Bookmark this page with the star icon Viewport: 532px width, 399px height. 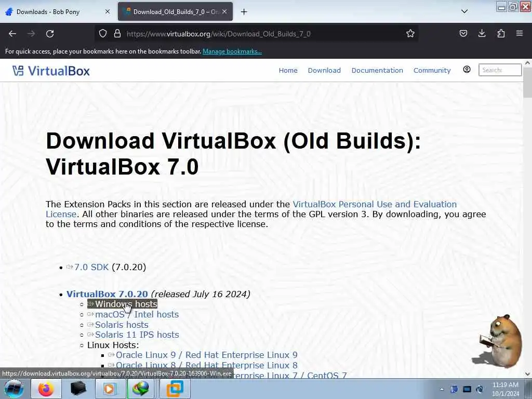pyautogui.click(x=410, y=34)
